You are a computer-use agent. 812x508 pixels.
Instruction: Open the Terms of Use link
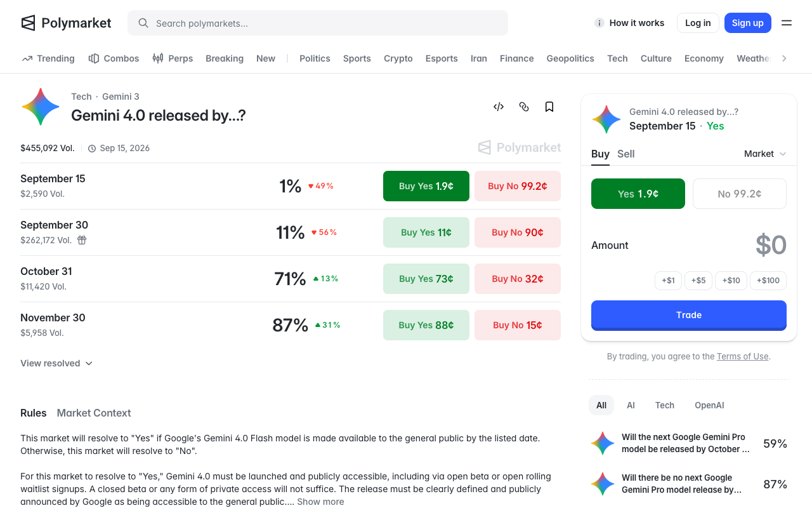(743, 357)
